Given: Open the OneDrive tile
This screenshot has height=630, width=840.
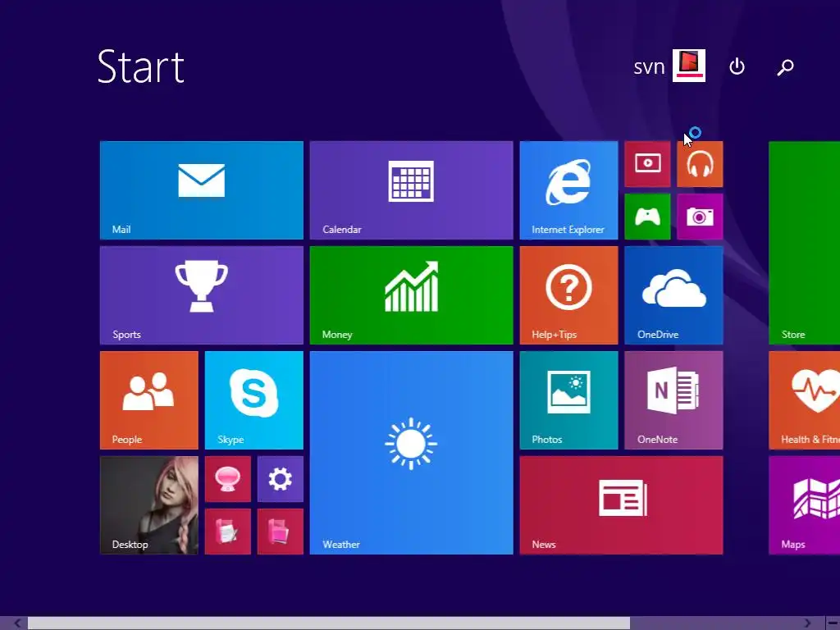Looking at the screenshot, I should pos(673,295).
